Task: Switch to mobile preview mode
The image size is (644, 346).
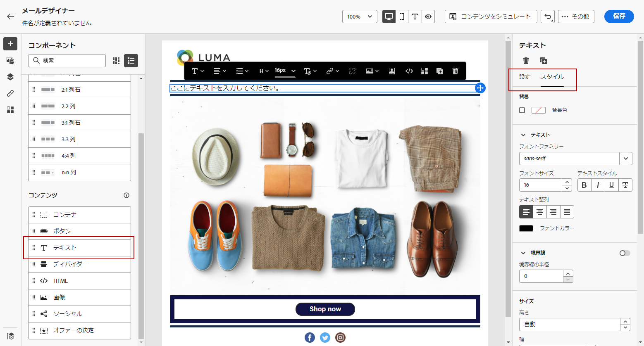Action: tap(402, 17)
